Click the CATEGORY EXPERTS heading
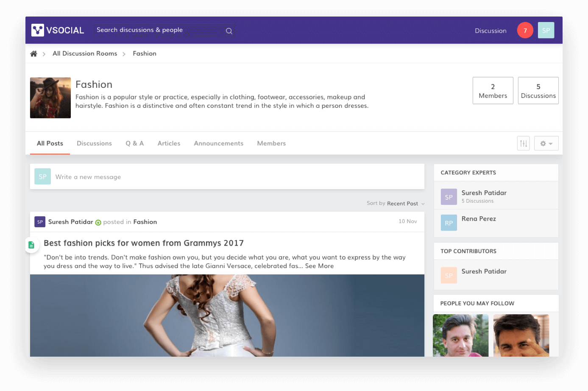 (x=468, y=173)
